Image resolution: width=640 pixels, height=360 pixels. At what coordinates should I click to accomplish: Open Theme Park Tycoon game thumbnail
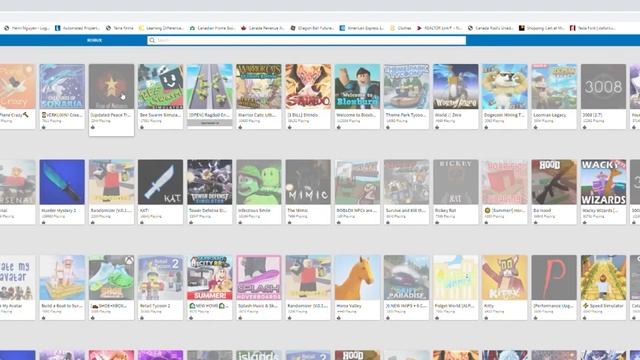407,87
